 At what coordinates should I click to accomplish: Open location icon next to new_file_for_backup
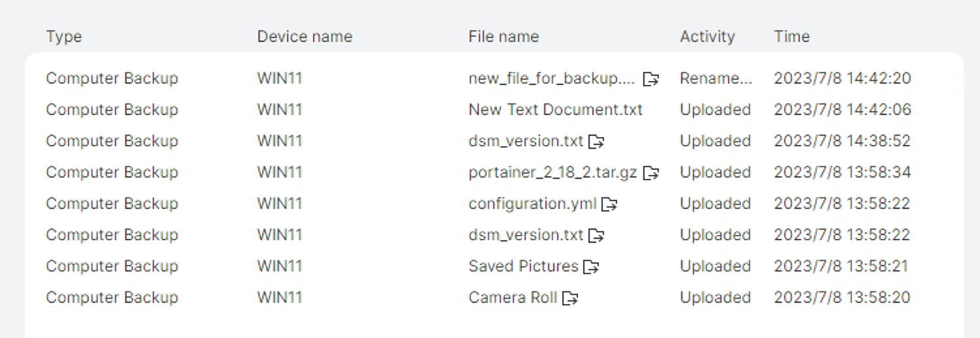(x=651, y=79)
